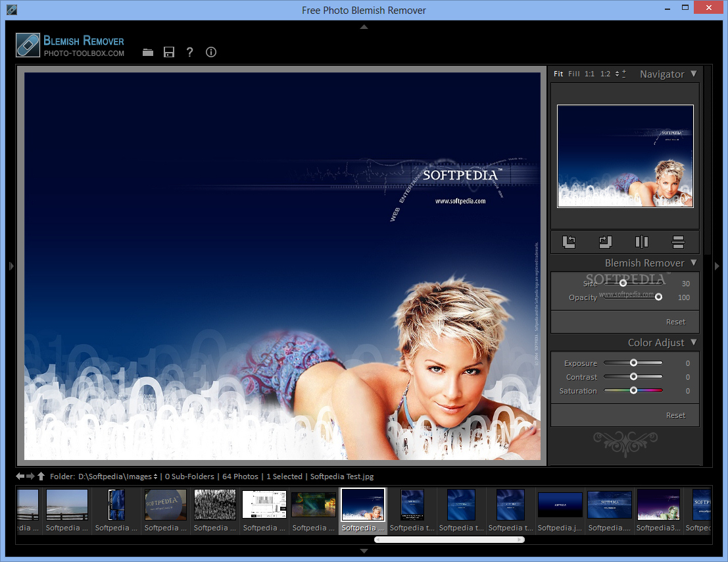Select 1:2 zoom mode
This screenshot has width=728, height=562.
(606, 74)
